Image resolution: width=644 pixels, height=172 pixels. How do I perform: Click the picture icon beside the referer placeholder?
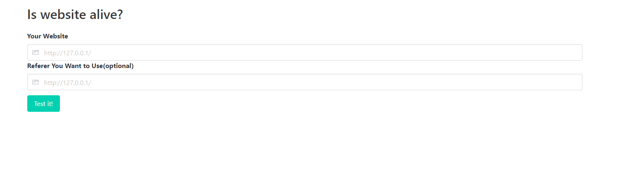tap(36, 82)
